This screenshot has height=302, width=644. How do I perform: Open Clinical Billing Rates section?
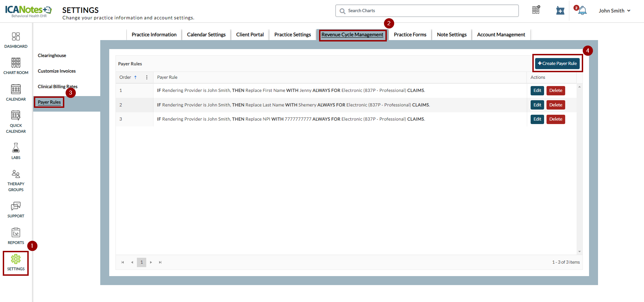pos(57,87)
